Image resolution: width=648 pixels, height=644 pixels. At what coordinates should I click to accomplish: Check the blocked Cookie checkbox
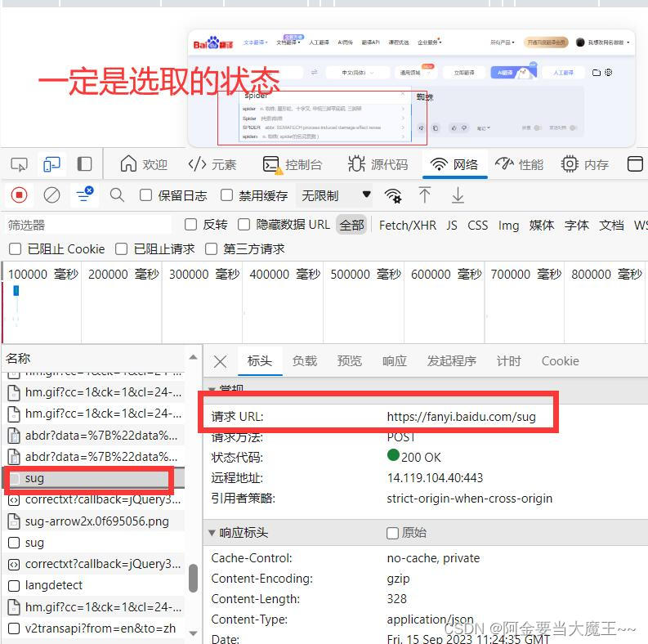[x=16, y=248]
